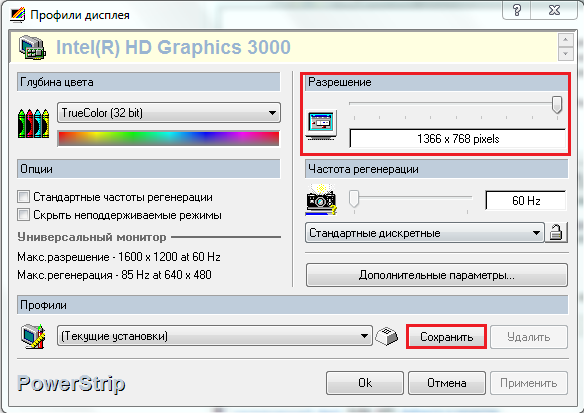Click the 60 Hz refresh rate field
The width and height of the screenshot is (584, 413).
[526, 200]
